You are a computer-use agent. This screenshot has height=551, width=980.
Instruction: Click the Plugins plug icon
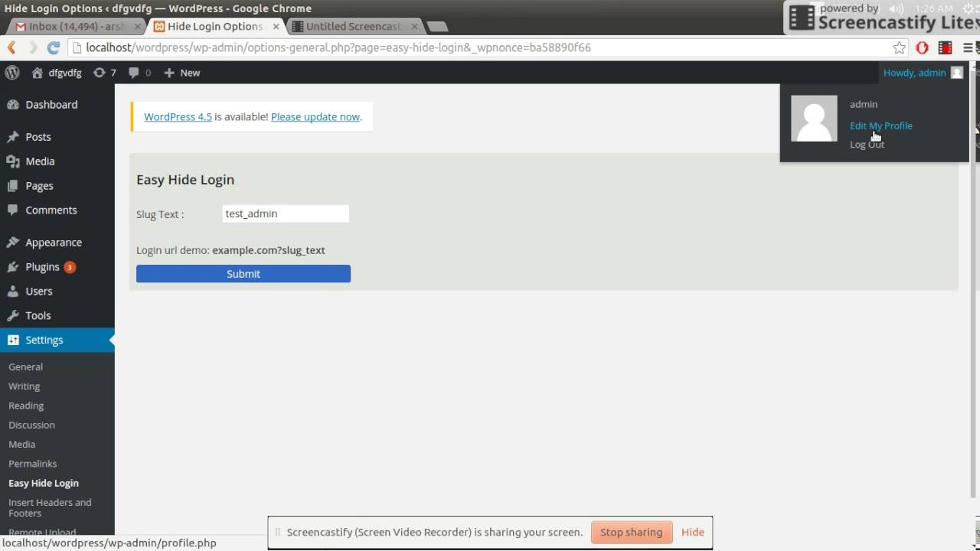(x=13, y=267)
